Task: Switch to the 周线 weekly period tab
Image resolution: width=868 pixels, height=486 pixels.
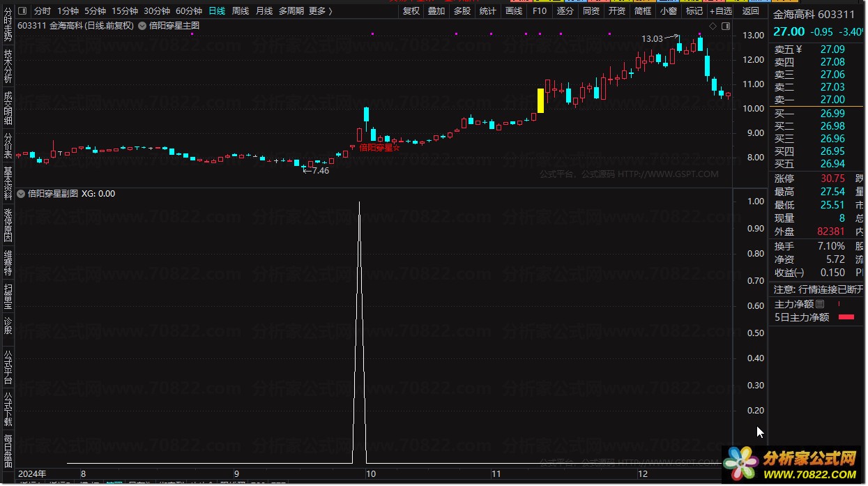Action: coord(240,11)
